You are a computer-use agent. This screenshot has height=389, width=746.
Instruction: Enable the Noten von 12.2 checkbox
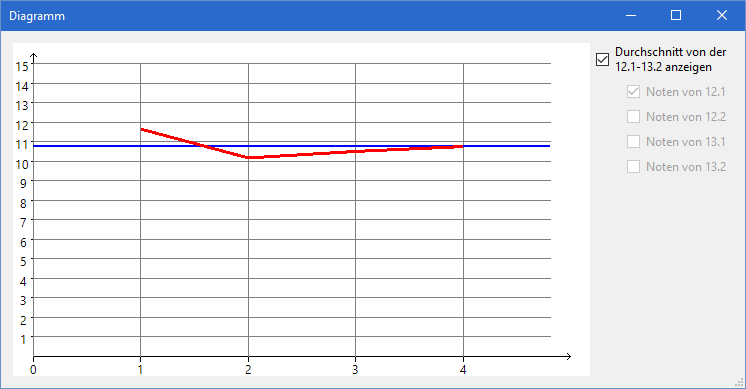pos(633,117)
